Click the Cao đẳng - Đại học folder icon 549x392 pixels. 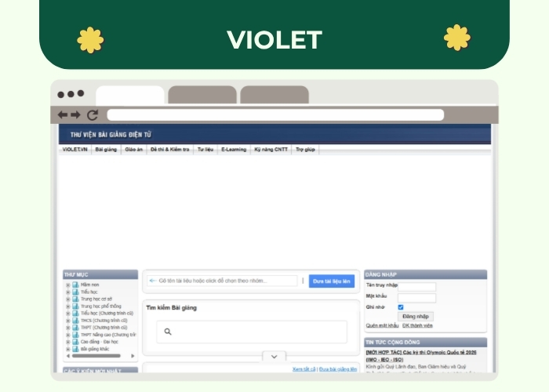click(x=75, y=342)
